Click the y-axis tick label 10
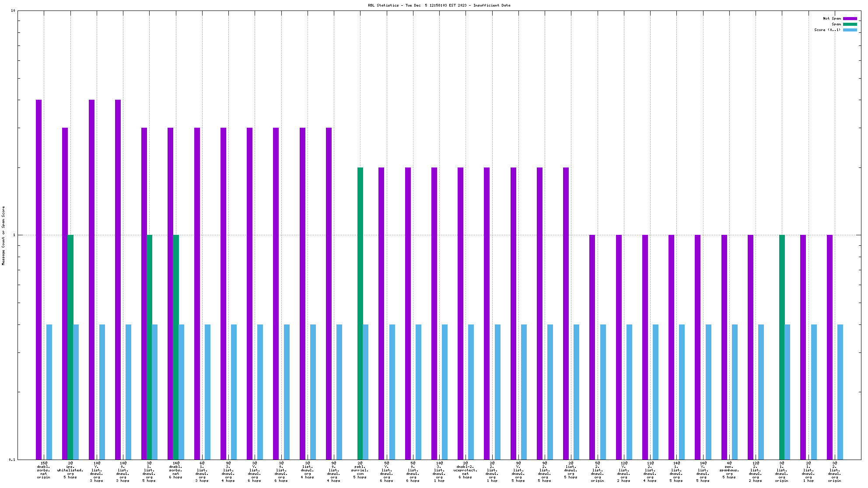The width and height of the screenshot is (868, 488). (x=13, y=10)
